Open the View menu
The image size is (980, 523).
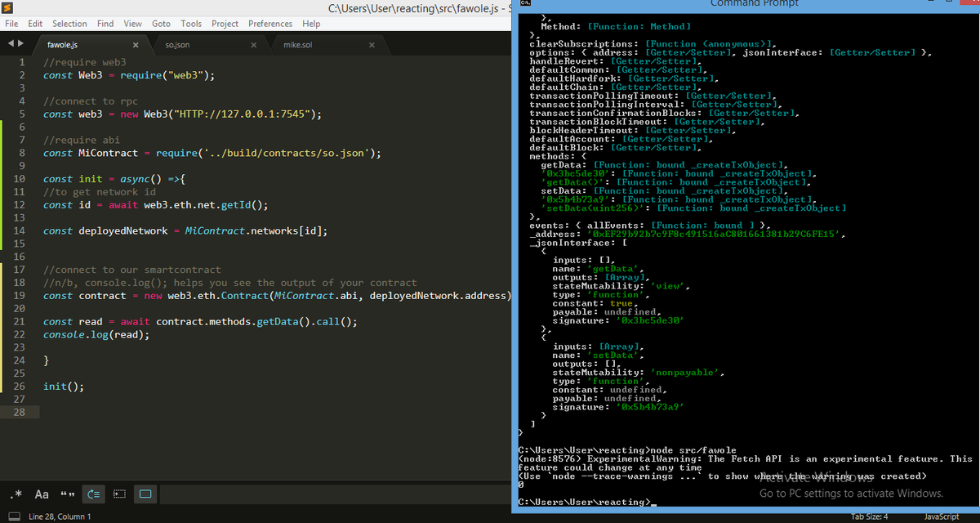coord(132,24)
